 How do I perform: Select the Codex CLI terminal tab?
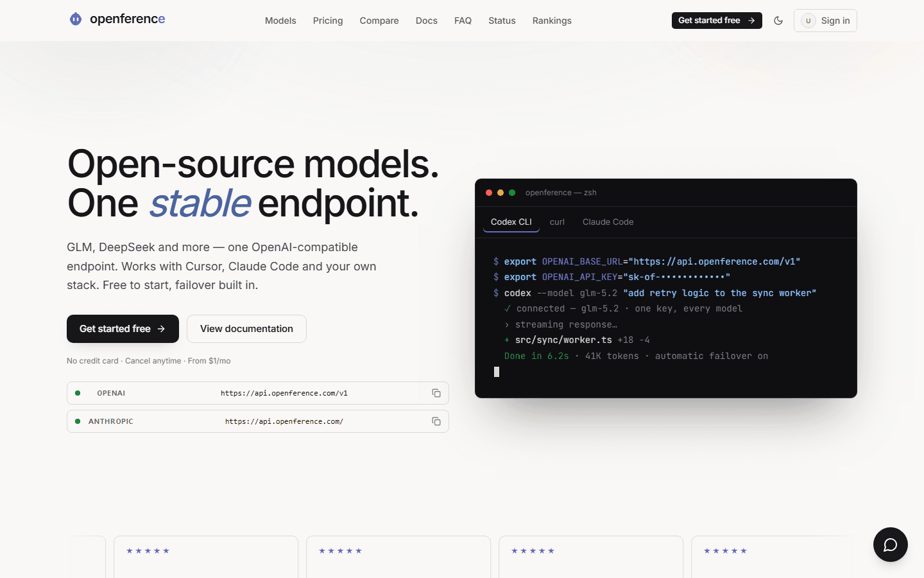pos(511,222)
